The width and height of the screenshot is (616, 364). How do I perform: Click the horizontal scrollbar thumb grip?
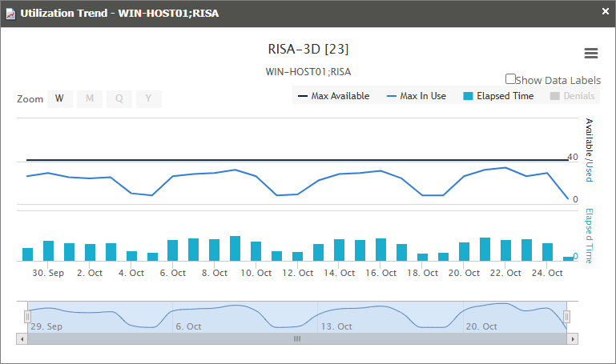[x=296, y=338]
